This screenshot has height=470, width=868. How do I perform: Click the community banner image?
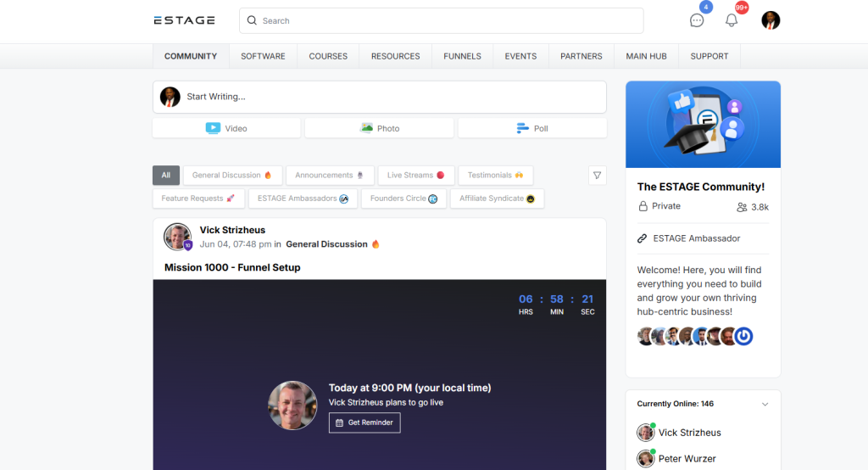coord(703,125)
